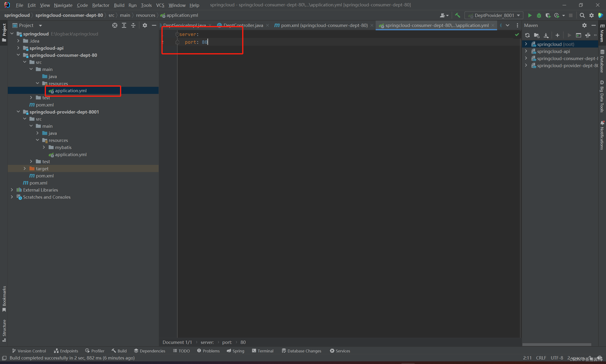Click select opened file crosshair icon

tap(115, 26)
